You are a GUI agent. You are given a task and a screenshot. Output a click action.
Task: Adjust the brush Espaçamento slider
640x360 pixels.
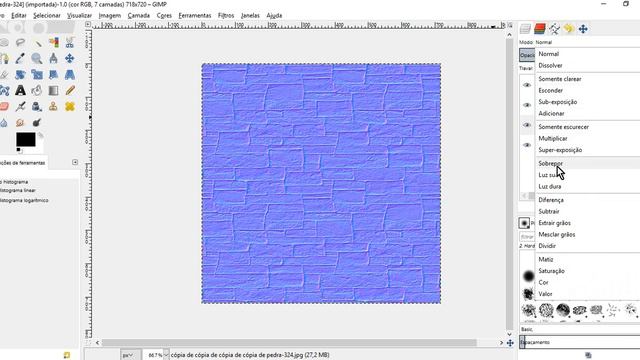580,342
